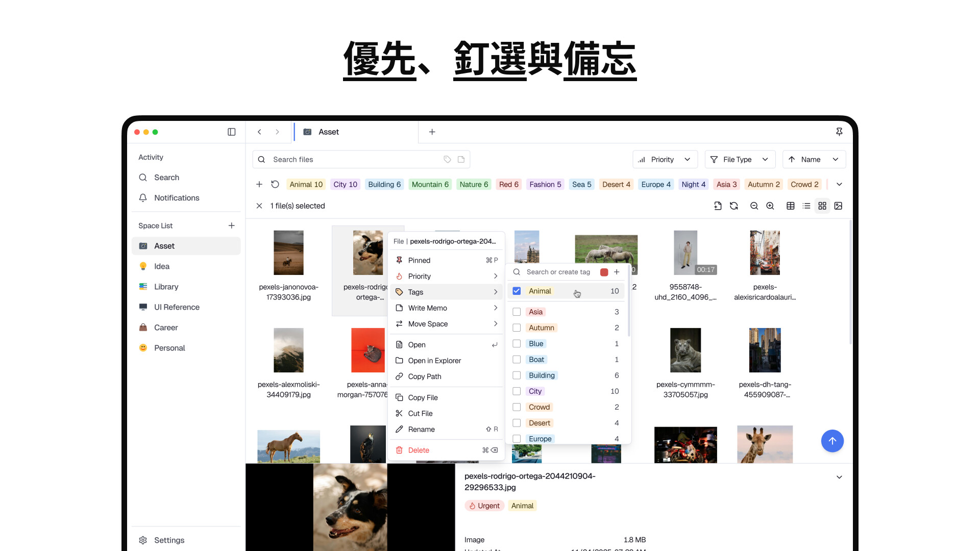Viewport: 980px width, 551px height.
Task: Select Write Memo in context menu
Action: tap(428, 308)
